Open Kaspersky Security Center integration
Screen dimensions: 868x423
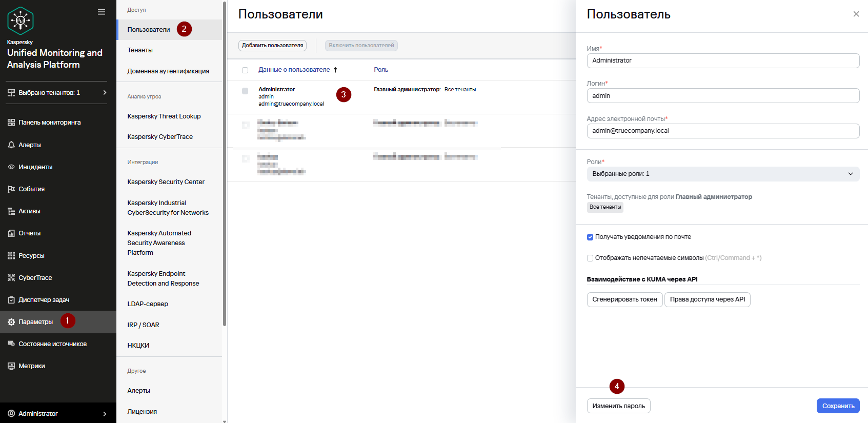tap(166, 182)
